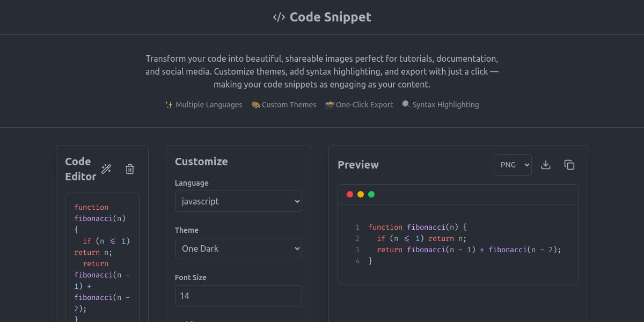Click the red window dot in preview
644x322 pixels.
pos(350,194)
